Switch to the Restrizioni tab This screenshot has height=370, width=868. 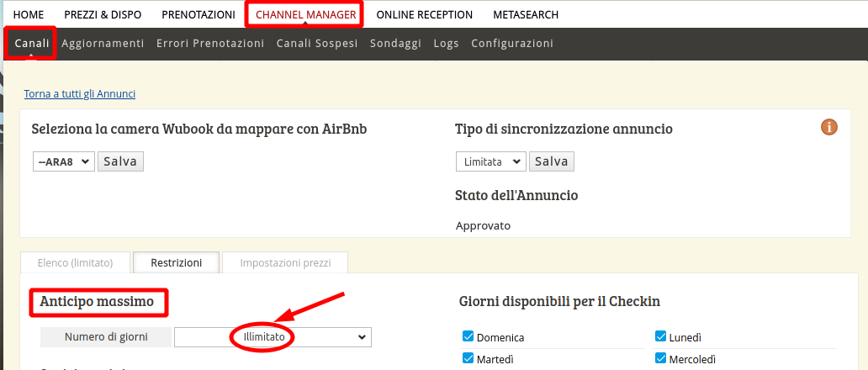pyautogui.click(x=176, y=263)
